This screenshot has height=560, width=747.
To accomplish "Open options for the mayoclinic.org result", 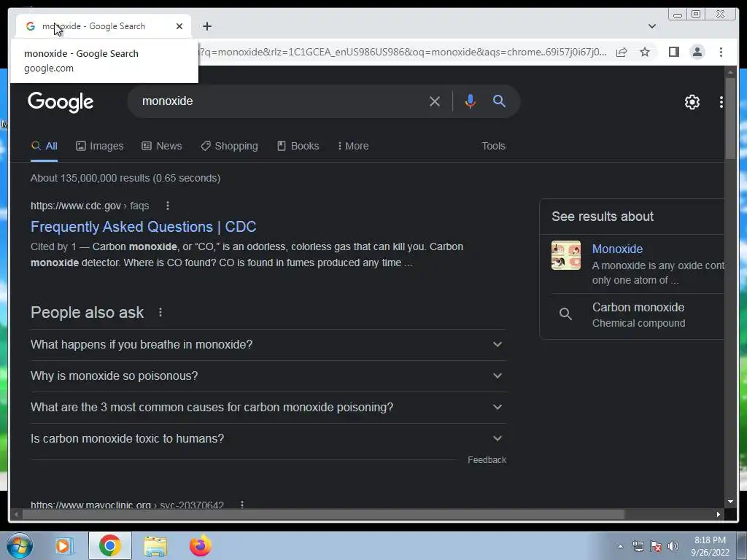I will pos(242,505).
